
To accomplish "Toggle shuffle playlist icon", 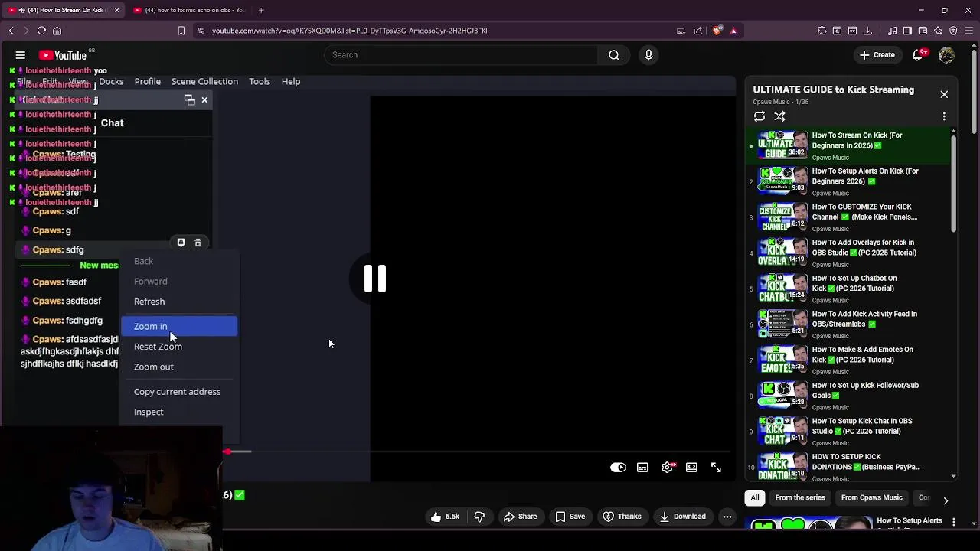I will 779,116.
